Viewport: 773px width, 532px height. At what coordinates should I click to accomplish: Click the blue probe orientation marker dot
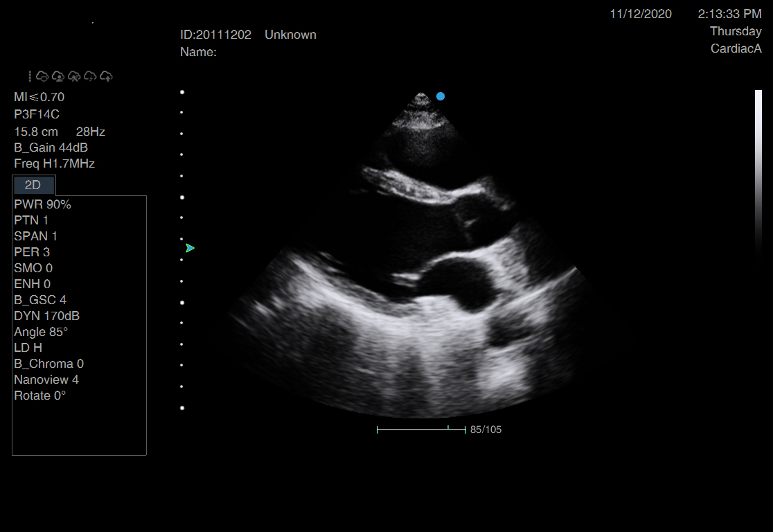[x=441, y=96]
